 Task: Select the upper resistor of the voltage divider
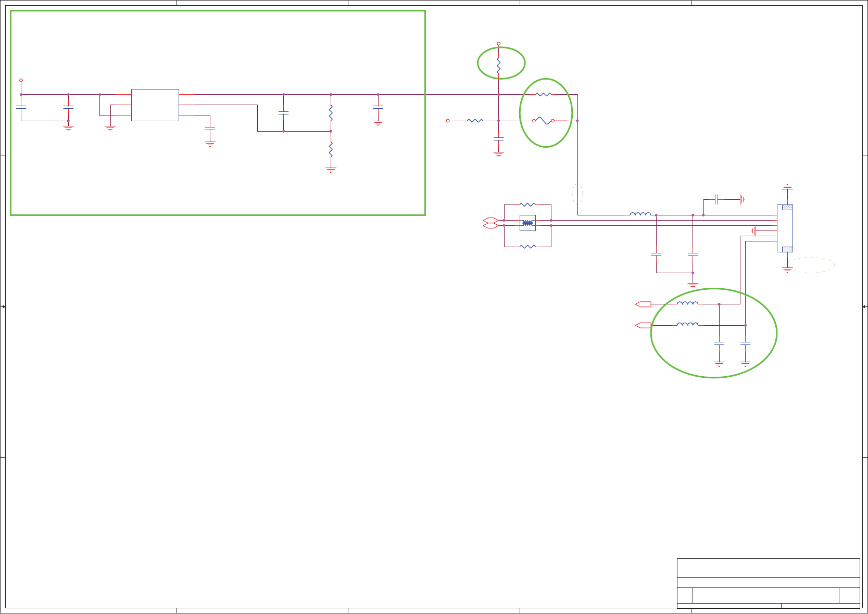click(x=331, y=113)
